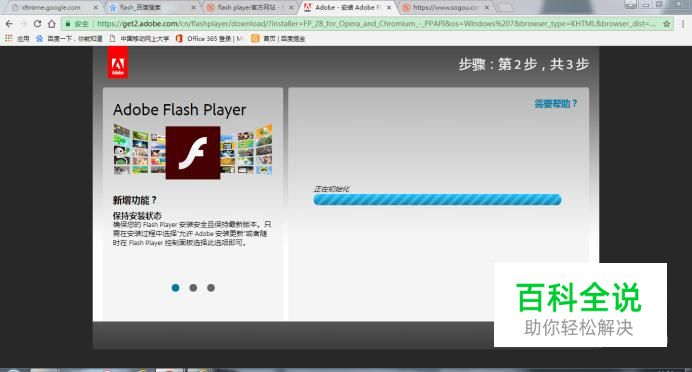692x372 pixels.
Task: Select the first carousel dot
Action: [x=175, y=288]
